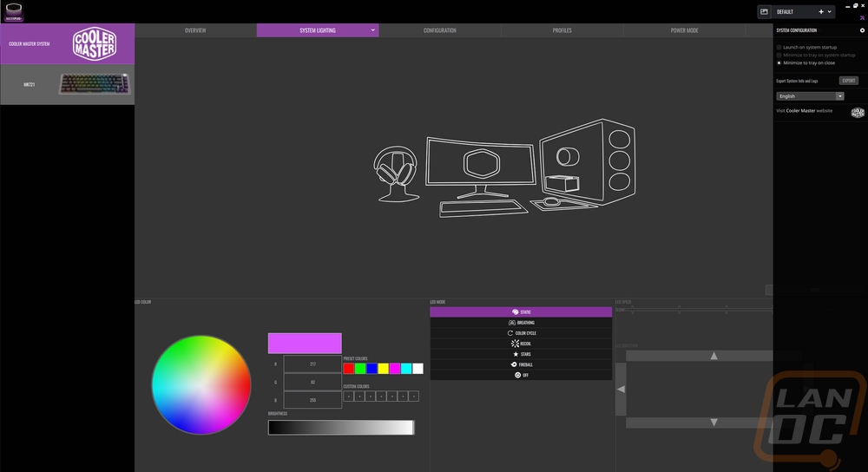This screenshot has height=472, width=868.
Task: Click the MasterPlus+ logo icon
Action: point(14,11)
